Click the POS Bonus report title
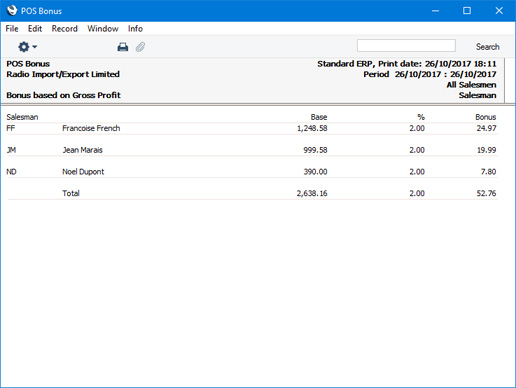The height and width of the screenshot is (388, 516). click(28, 64)
